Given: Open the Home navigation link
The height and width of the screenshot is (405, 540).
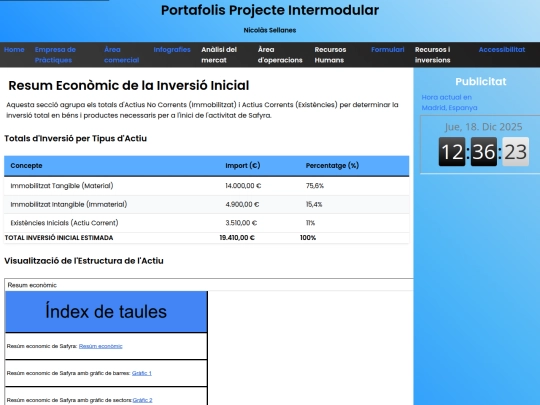Looking at the screenshot, I should 14,50.
